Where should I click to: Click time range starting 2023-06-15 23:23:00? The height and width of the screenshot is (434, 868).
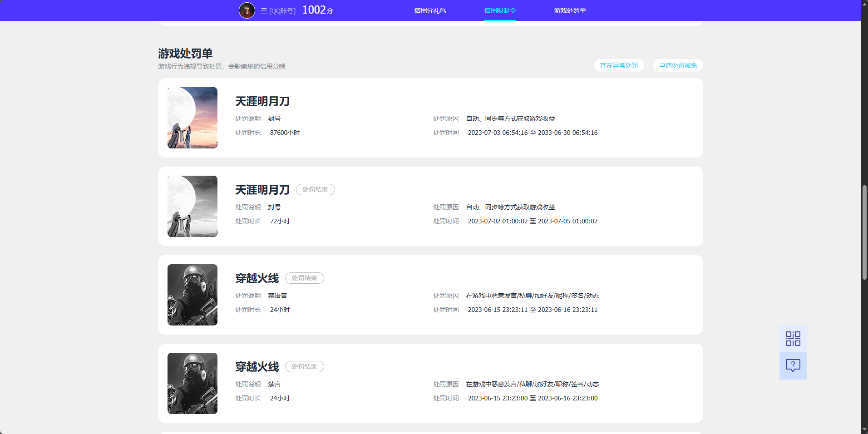coord(533,398)
